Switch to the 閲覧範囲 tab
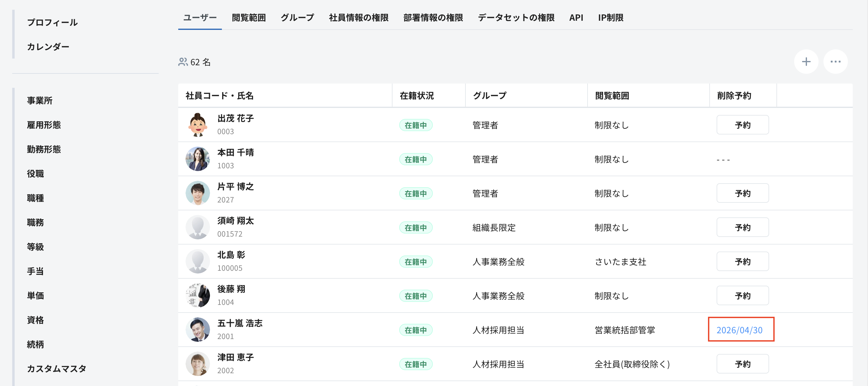The width and height of the screenshot is (868, 386). (x=249, y=17)
